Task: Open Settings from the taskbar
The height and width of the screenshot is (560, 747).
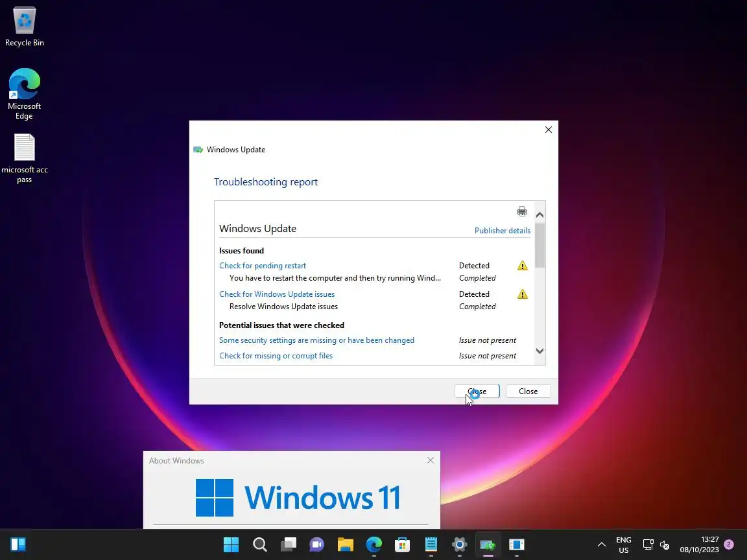Action: pos(460,544)
